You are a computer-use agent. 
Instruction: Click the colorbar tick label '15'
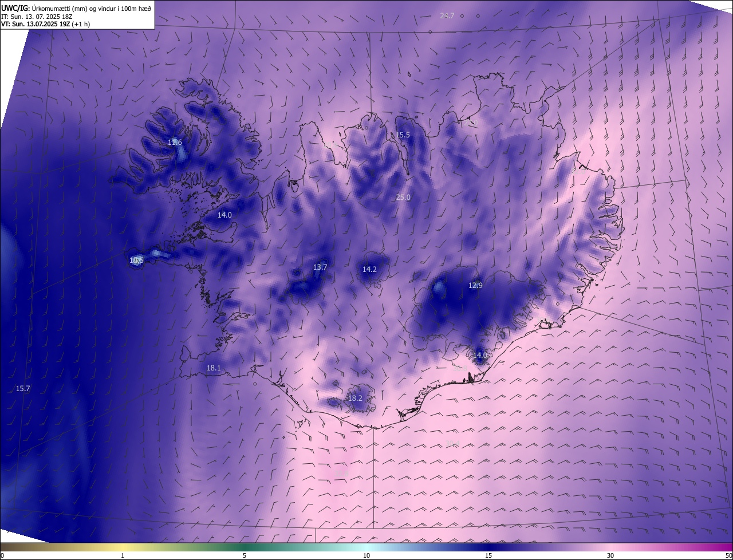(488, 555)
